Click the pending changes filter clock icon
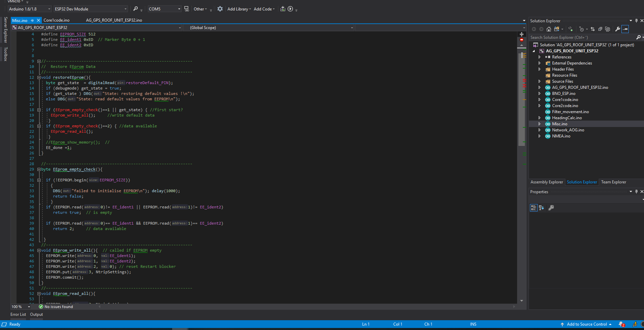This screenshot has width=644, height=330. click(581, 29)
